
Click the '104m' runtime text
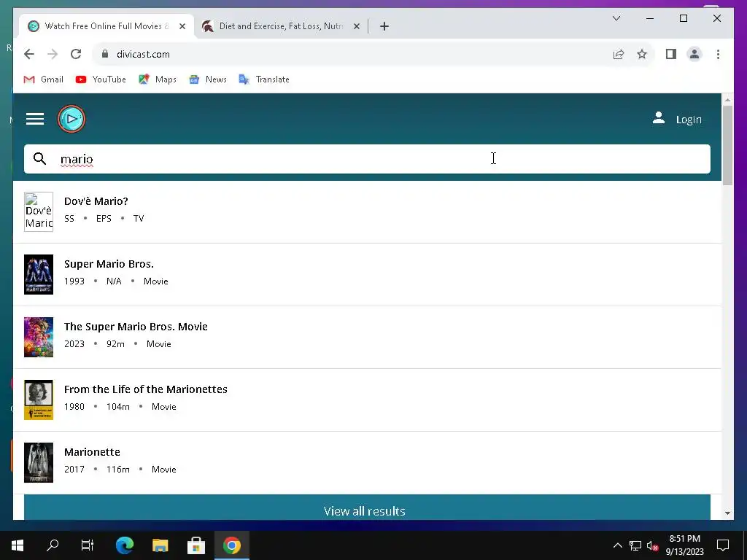(x=118, y=407)
